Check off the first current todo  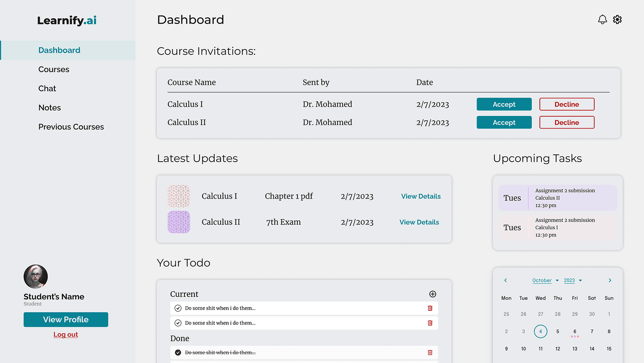pos(178,308)
